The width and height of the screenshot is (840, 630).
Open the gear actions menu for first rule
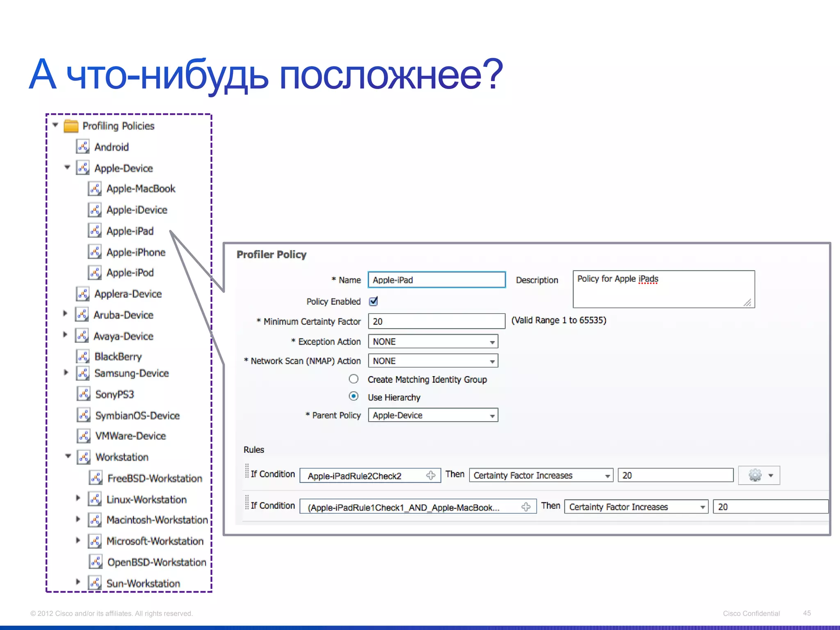(x=759, y=475)
